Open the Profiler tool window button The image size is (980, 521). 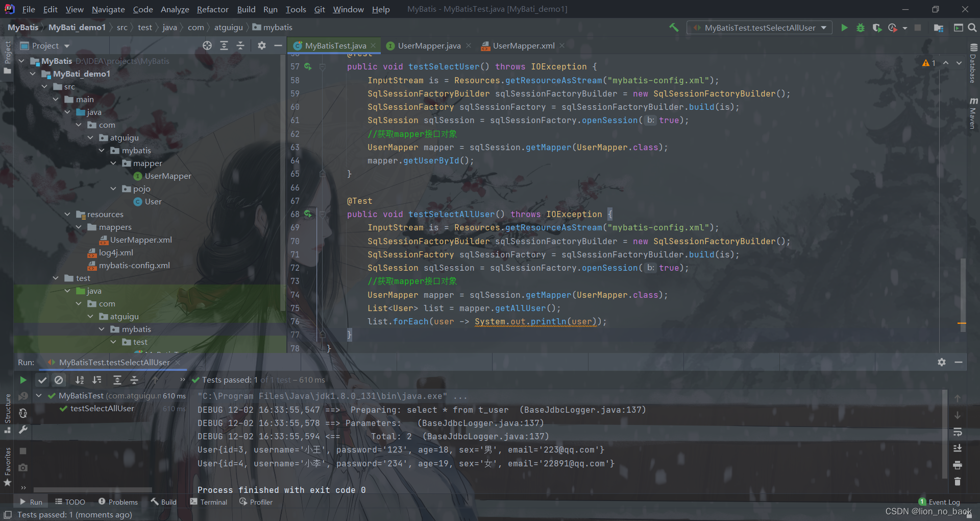click(256, 502)
